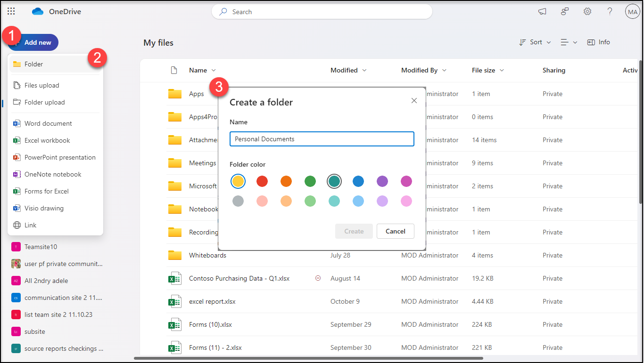Select PowerPoint presentation menu item
Image resolution: width=644 pixels, height=363 pixels.
(60, 157)
